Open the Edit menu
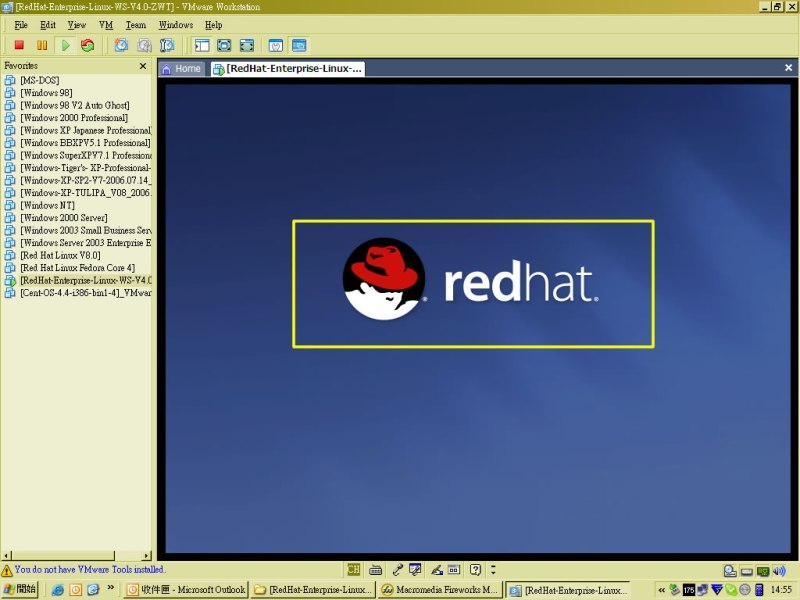The width and height of the screenshot is (800, 600). (48, 25)
